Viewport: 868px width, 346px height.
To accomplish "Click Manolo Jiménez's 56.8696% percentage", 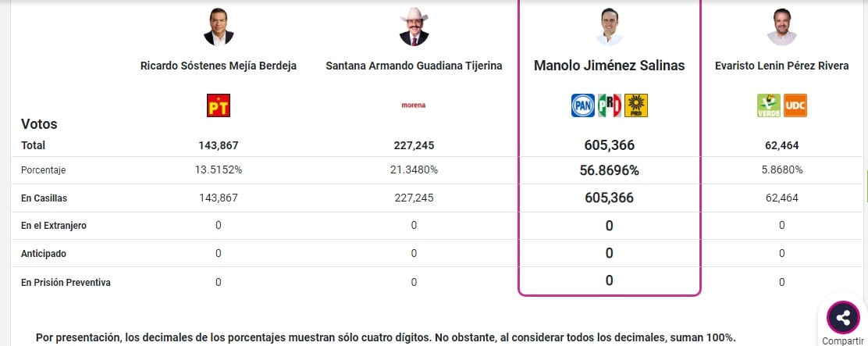I will (x=609, y=170).
